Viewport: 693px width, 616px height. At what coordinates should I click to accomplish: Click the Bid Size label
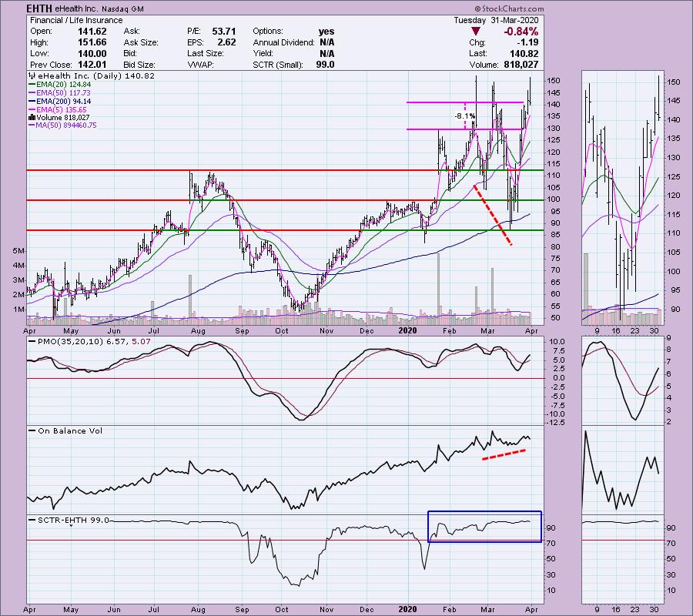[x=139, y=65]
